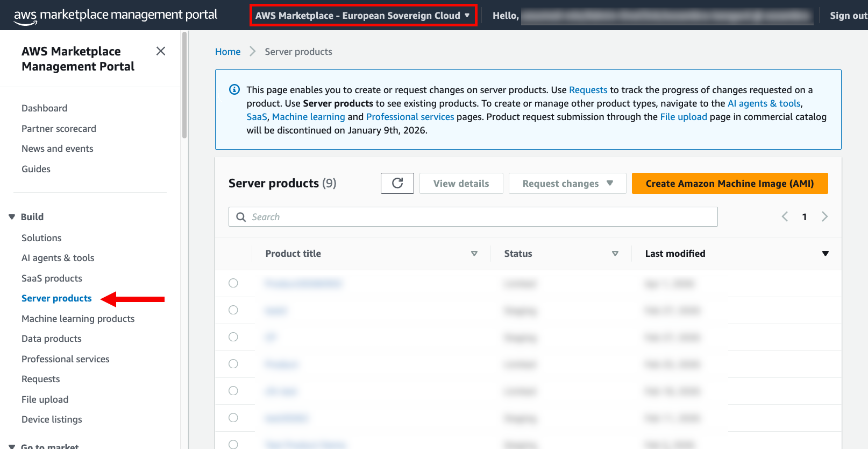
Task: Sort by Last modified column arrow
Action: coord(826,254)
